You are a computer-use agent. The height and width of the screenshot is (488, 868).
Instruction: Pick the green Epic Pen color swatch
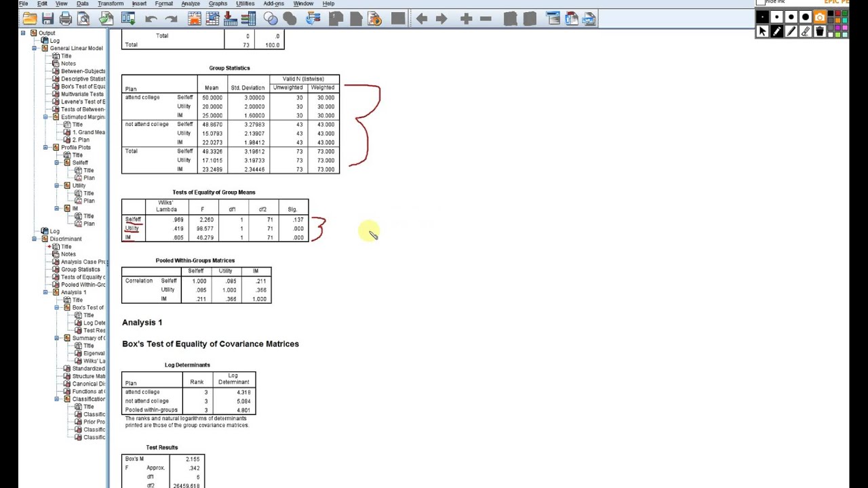click(x=845, y=13)
